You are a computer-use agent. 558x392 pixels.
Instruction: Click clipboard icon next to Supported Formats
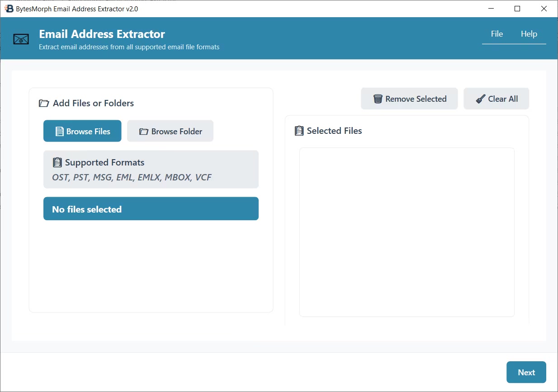(x=57, y=162)
